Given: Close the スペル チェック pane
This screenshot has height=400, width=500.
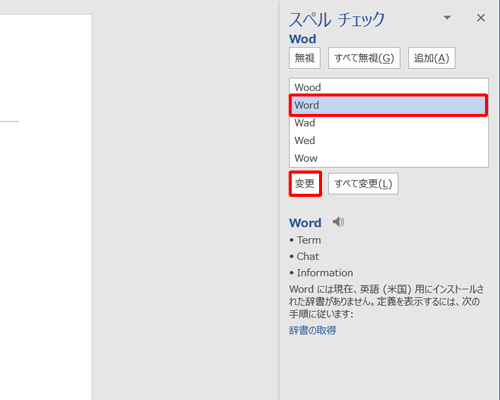Looking at the screenshot, I should coord(481,18).
